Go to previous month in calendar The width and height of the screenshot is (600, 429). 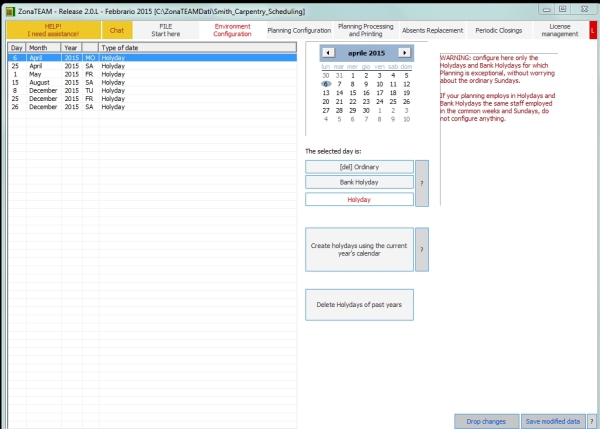pos(328,53)
